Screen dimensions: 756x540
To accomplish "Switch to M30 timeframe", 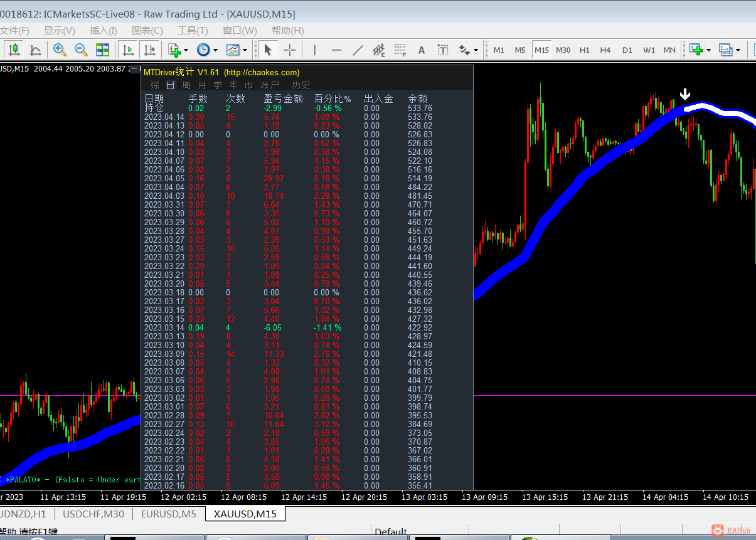I will click(563, 50).
